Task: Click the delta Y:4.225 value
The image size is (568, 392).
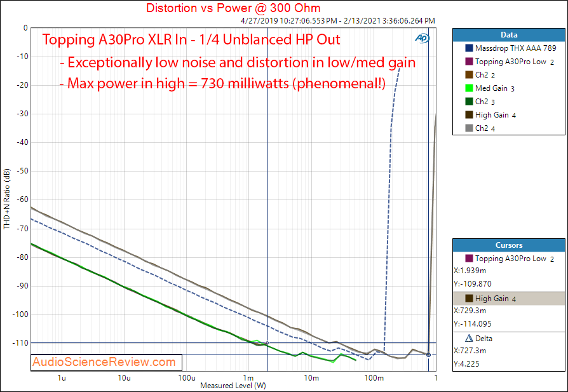Action: point(466,364)
